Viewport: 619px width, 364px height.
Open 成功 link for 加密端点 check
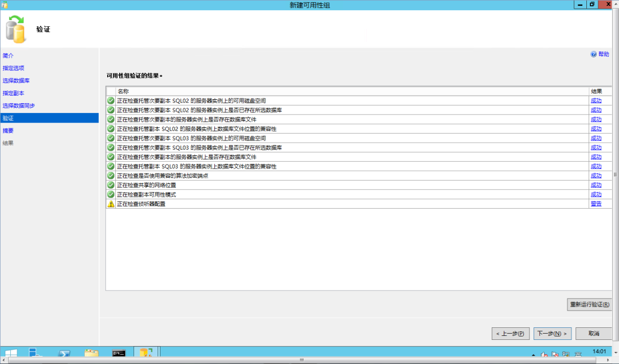(x=596, y=175)
